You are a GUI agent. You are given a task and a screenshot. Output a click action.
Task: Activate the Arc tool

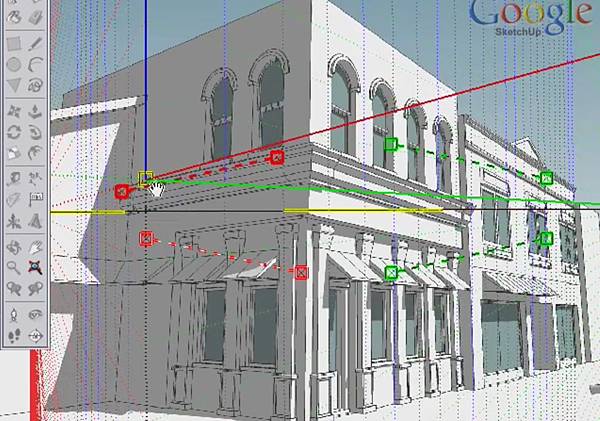[35, 64]
